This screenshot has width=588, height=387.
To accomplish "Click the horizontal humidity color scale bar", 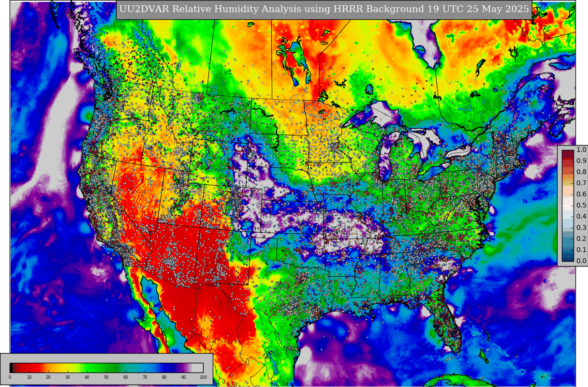I will pos(106,368).
